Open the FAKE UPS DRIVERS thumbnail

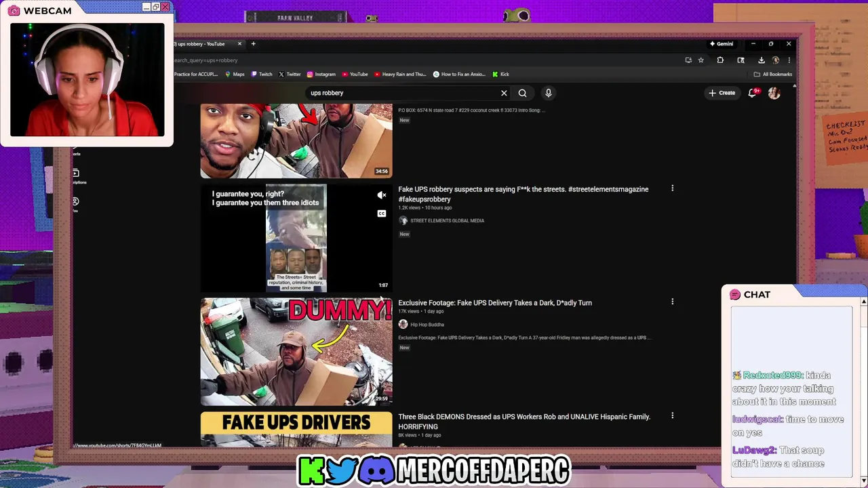pyautogui.click(x=296, y=429)
